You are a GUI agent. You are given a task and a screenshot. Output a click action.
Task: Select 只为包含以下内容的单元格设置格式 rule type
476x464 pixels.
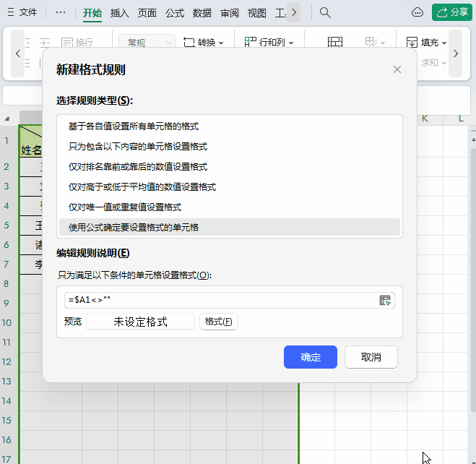coord(230,147)
